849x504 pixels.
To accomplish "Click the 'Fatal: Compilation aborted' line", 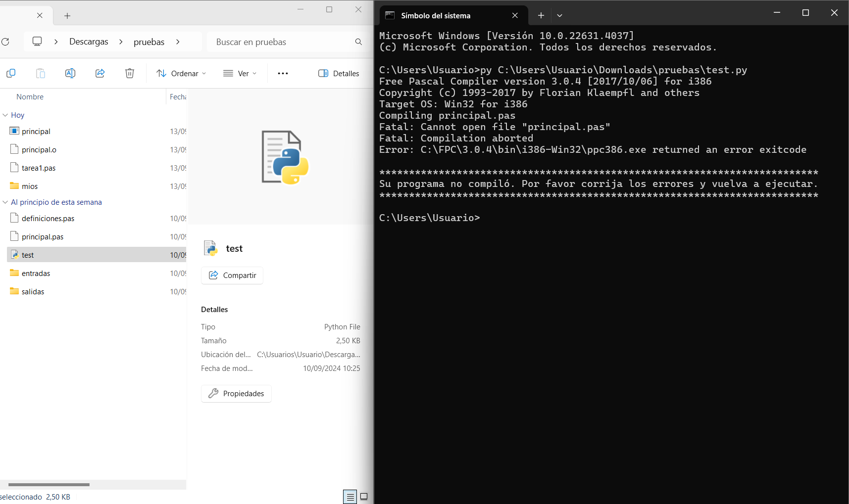I will [x=456, y=138].
